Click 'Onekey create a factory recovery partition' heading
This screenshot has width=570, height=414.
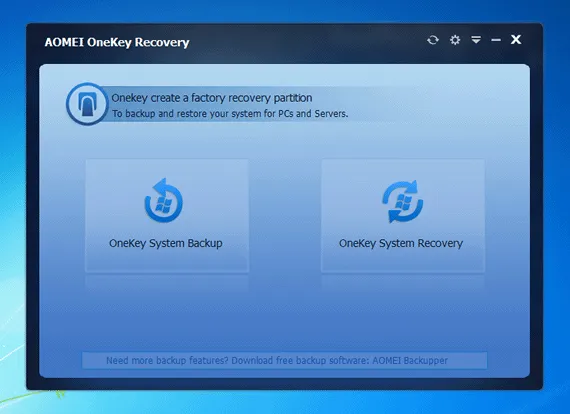[x=212, y=98]
